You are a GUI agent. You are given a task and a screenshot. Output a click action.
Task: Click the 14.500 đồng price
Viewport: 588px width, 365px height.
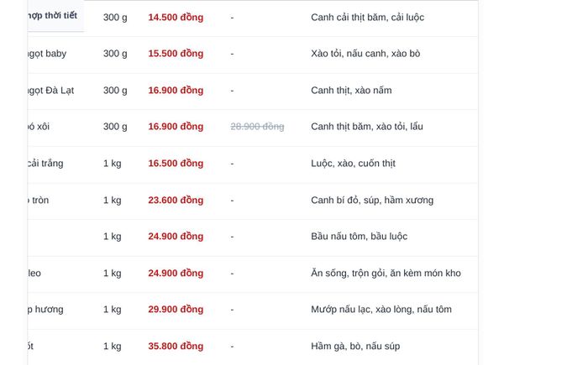[176, 18]
